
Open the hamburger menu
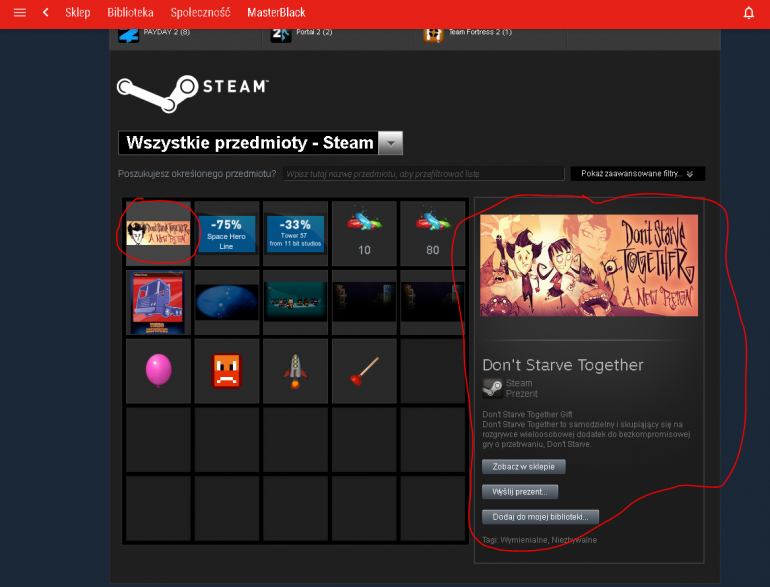20,12
